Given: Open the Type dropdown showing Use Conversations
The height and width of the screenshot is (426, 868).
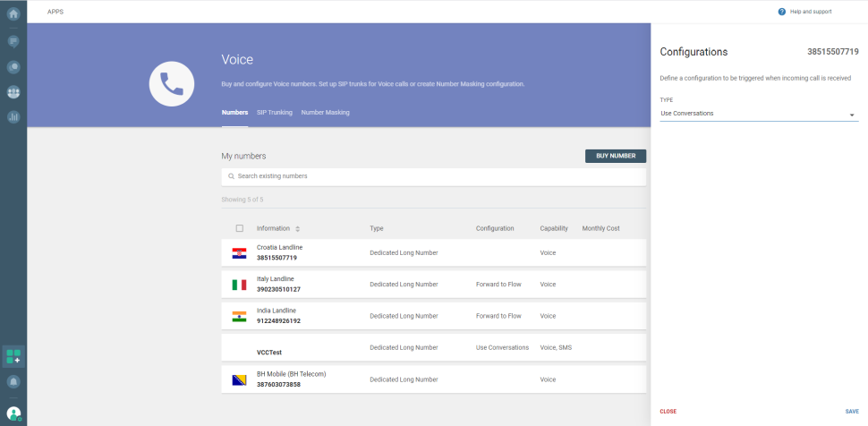Looking at the screenshot, I should click(758, 114).
